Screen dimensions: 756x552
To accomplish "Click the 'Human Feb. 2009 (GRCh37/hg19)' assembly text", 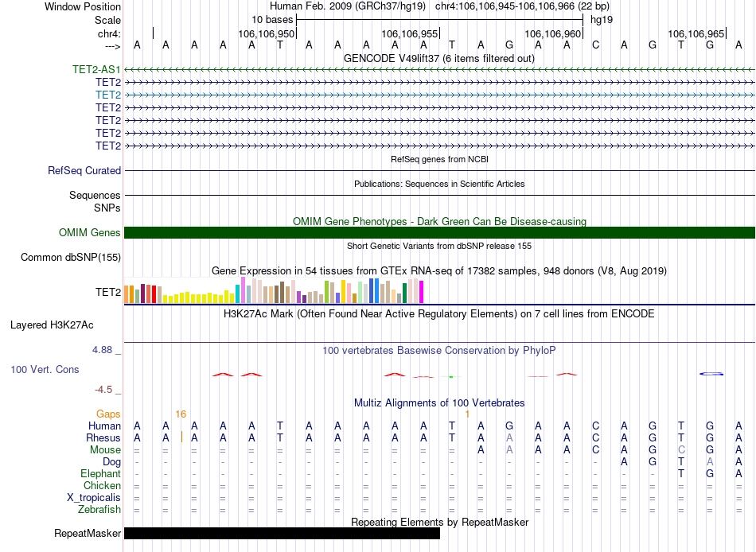I will coord(348,6).
